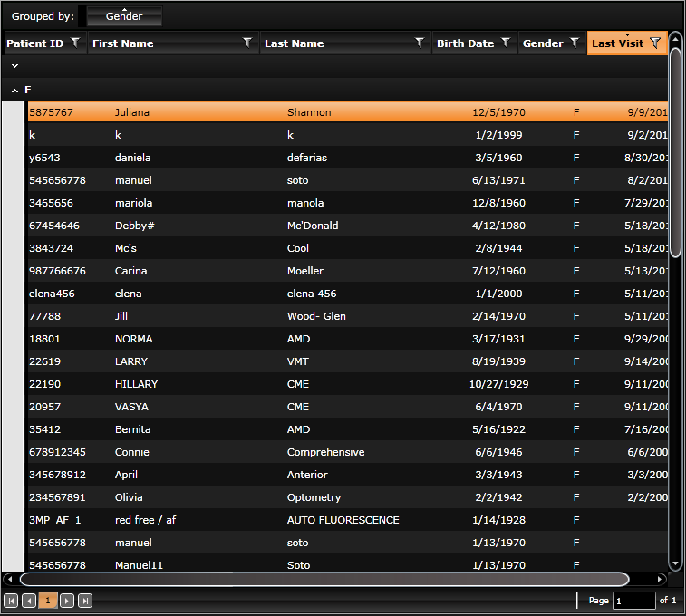Image resolution: width=686 pixels, height=616 pixels.
Task: Go to the first page
Action: (11, 601)
